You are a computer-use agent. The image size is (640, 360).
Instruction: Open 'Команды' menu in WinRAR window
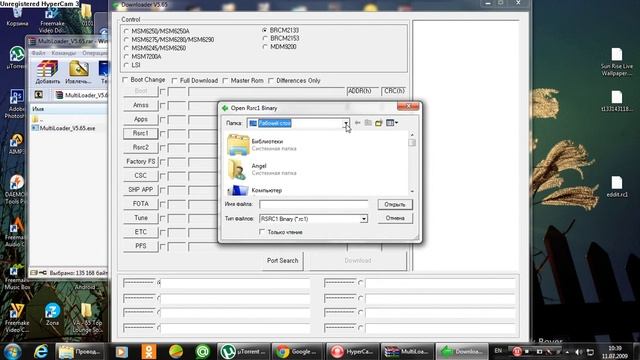tap(64, 53)
